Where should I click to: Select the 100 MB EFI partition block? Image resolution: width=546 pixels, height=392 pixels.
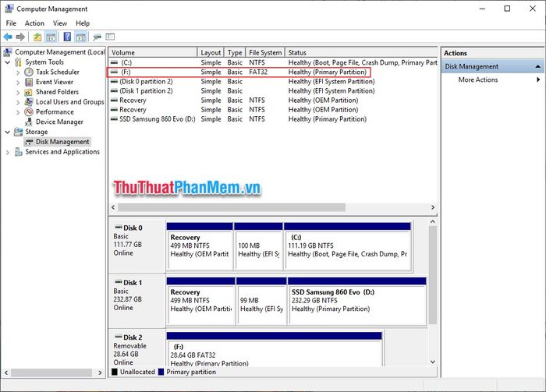(258, 246)
